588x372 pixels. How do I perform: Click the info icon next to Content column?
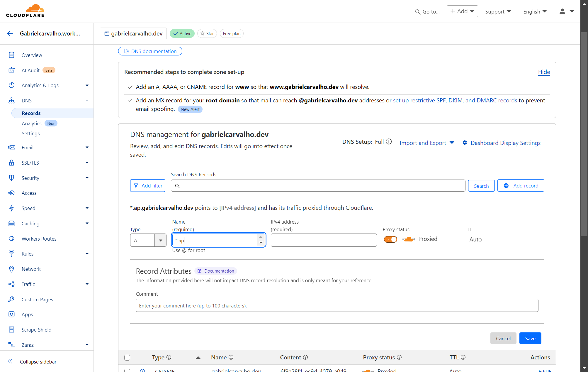(x=305, y=357)
